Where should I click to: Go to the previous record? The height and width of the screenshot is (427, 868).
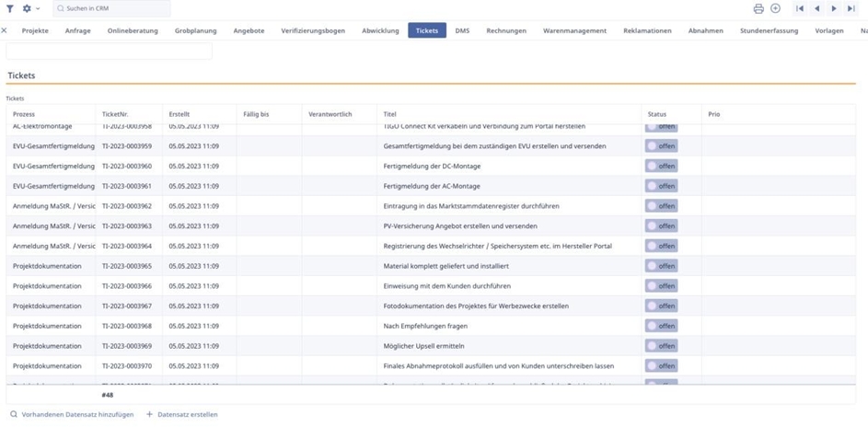tap(816, 8)
